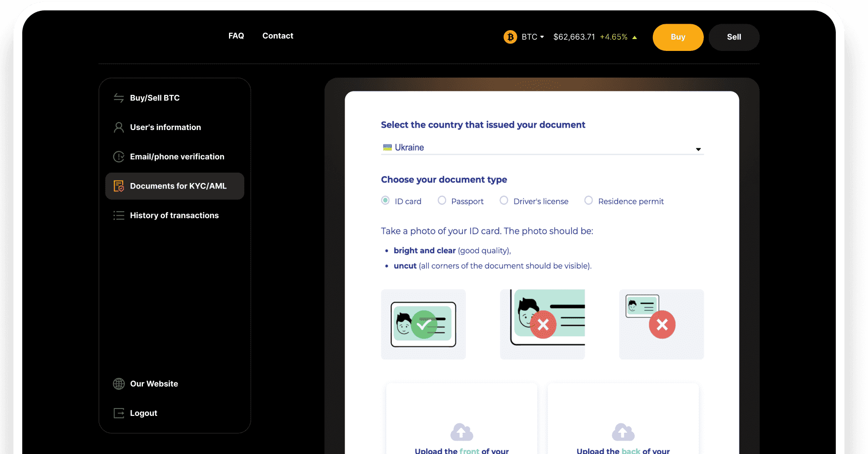Open the Contact menu item
The width and height of the screenshot is (868, 454).
click(278, 36)
